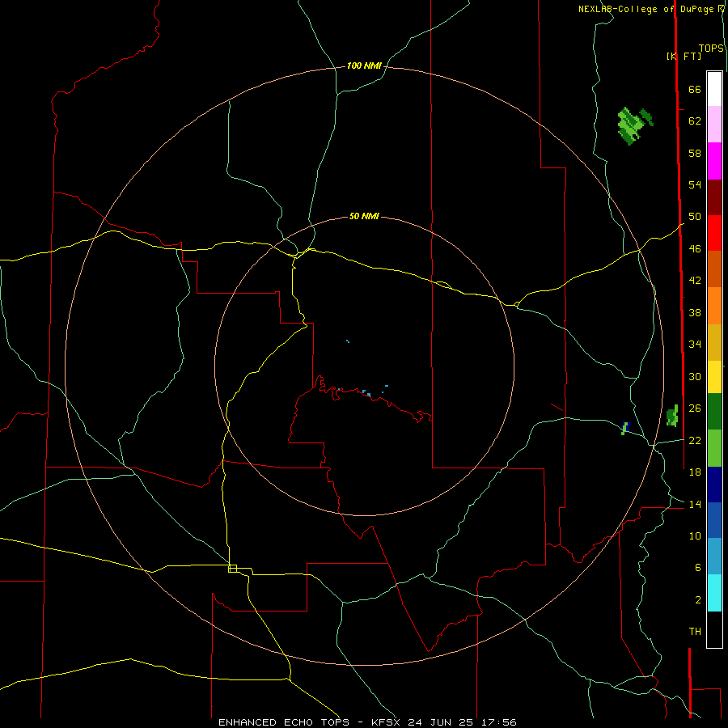
Task: Select the bright red legend color block
Action: (714, 233)
